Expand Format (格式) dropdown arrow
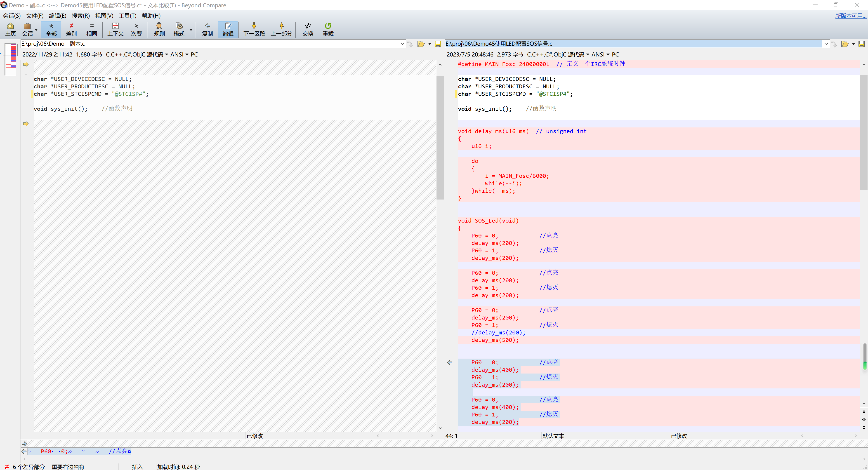 [x=191, y=30]
